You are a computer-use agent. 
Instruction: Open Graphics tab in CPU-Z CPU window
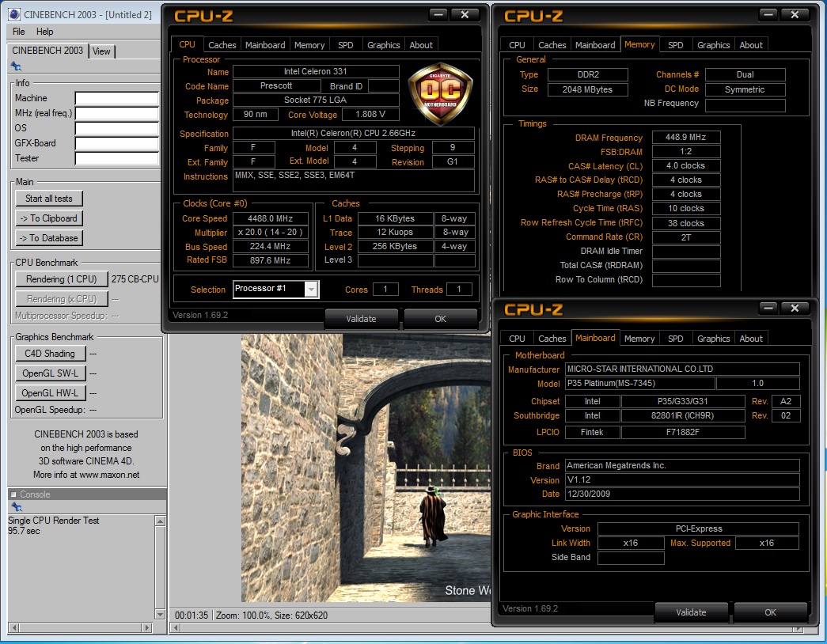point(384,45)
